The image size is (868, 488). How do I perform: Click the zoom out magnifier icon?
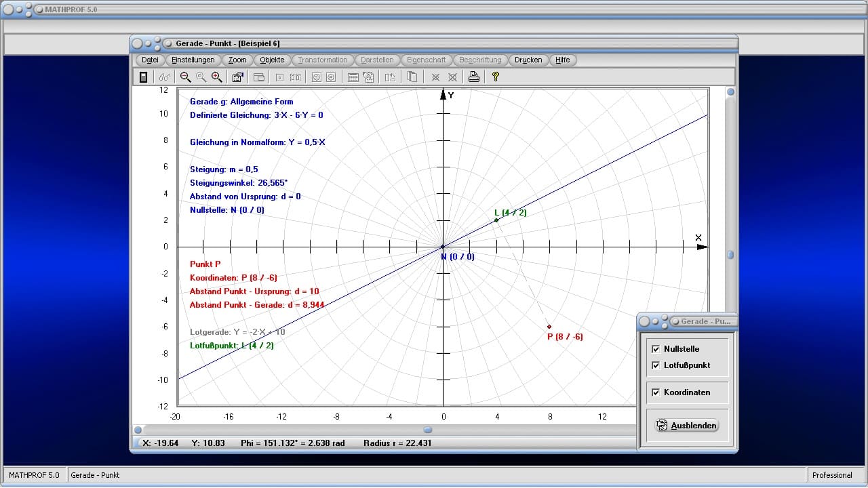[185, 77]
